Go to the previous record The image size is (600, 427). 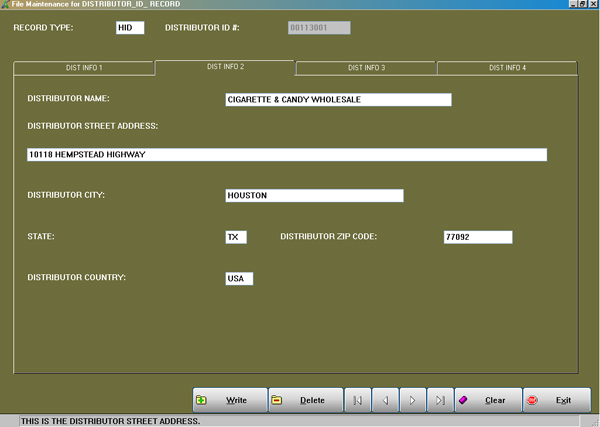(x=385, y=400)
